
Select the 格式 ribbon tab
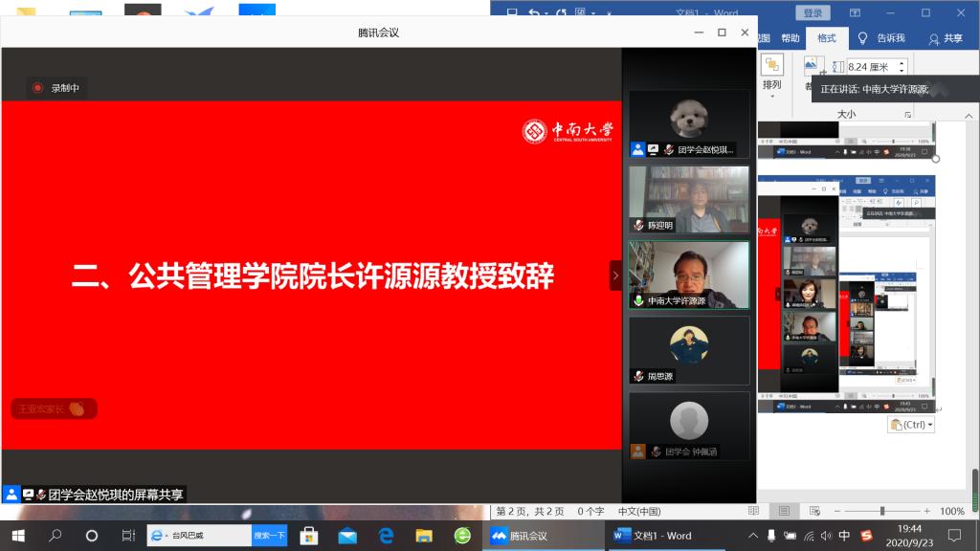(826, 38)
